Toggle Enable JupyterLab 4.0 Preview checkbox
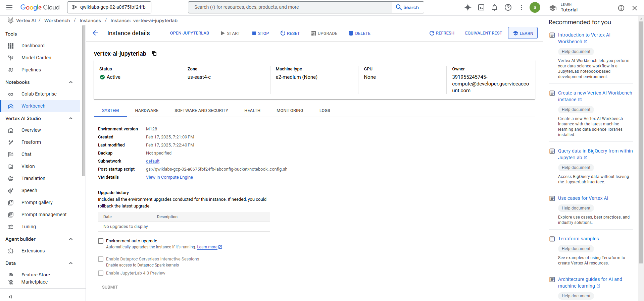Viewport: 644px width, 301px height. tap(101, 273)
